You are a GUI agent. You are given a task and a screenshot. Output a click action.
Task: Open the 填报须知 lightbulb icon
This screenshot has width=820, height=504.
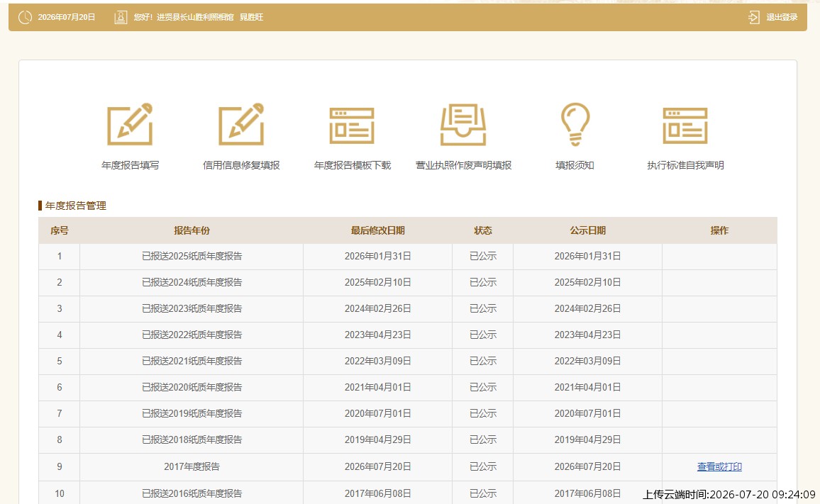pyautogui.click(x=575, y=124)
